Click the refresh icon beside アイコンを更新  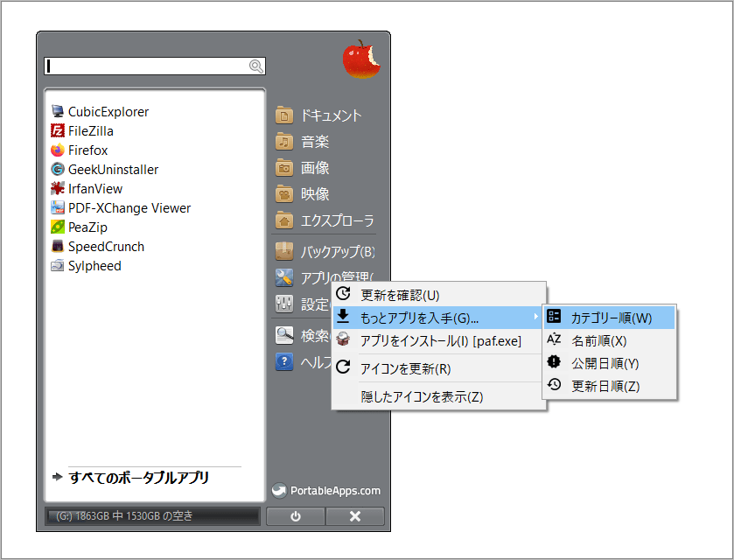(343, 367)
